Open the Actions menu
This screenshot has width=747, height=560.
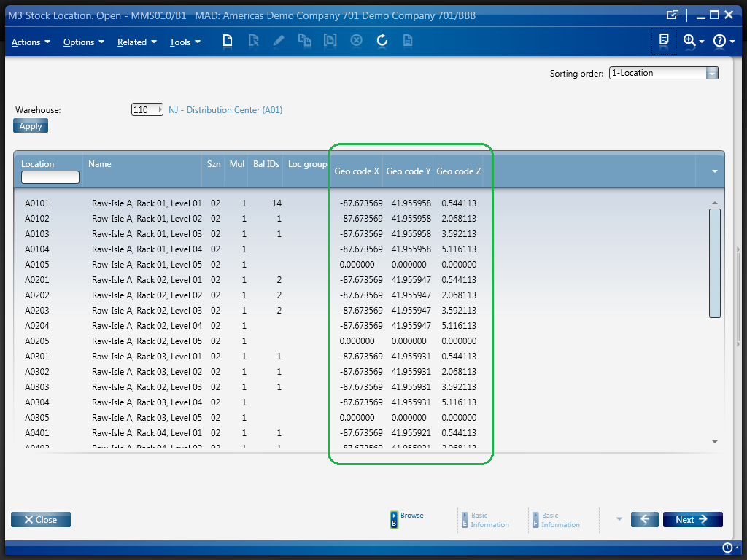click(x=31, y=42)
